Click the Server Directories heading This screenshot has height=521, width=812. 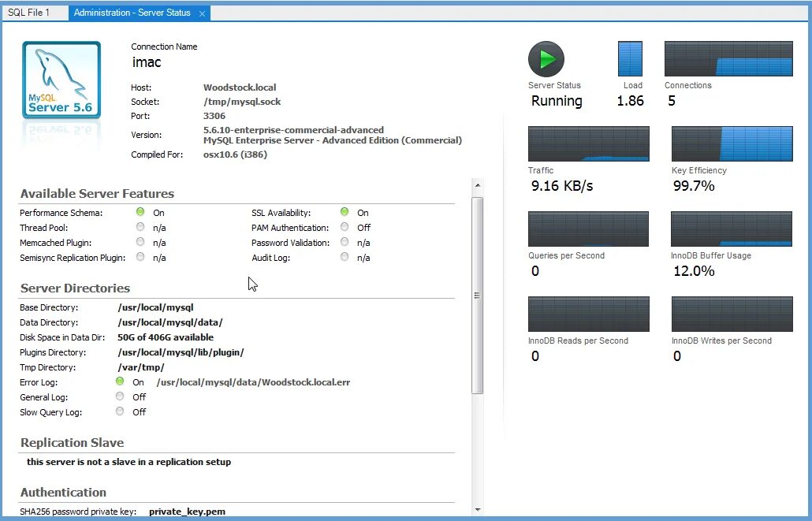(x=75, y=288)
